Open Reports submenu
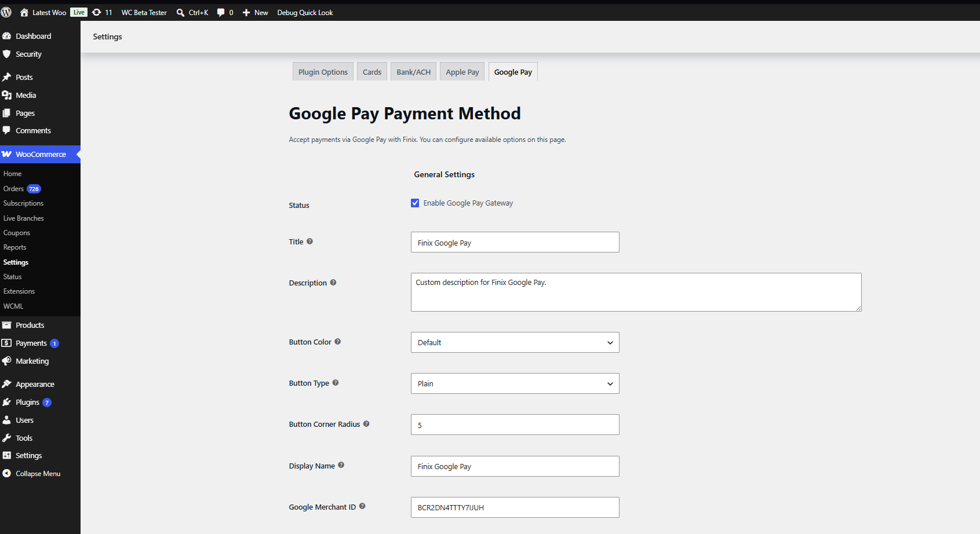The height and width of the screenshot is (534, 980). tap(14, 247)
